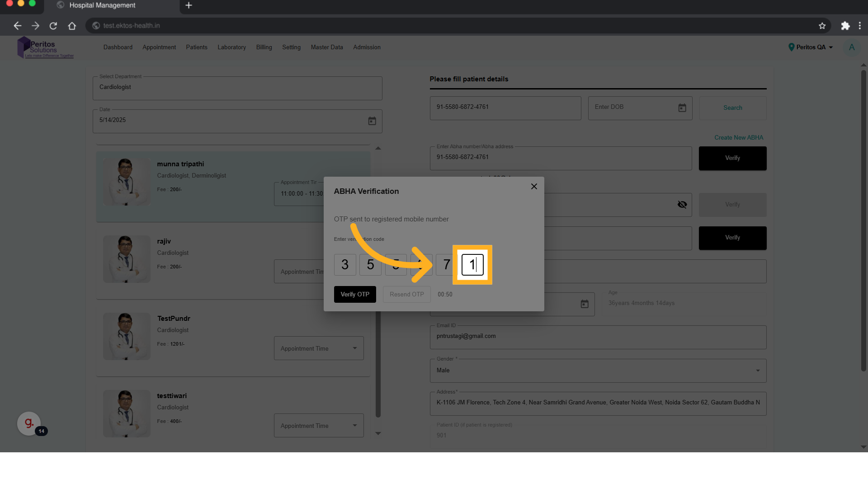This screenshot has width=868, height=488.
Task: Expand TestPundr Appointment Time dropdown
Action: pyautogui.click(x=319, y=348)
